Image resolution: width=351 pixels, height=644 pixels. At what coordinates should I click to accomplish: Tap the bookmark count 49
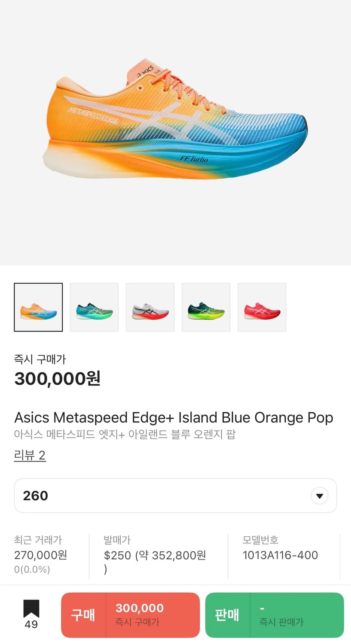click(x=31, y=625)
